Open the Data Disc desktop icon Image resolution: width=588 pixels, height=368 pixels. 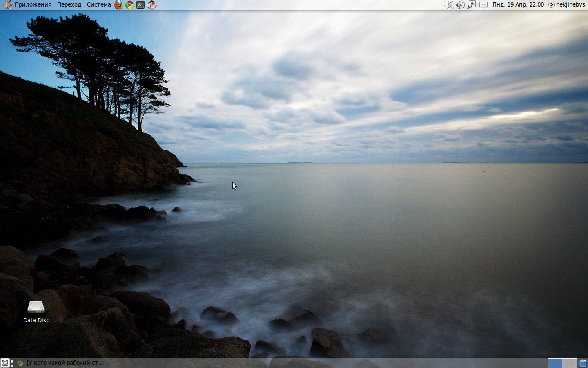pyautogui.click(x=36, y=307)
